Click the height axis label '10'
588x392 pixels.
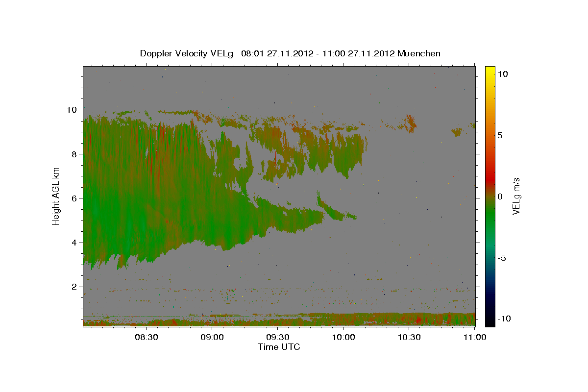72,110
